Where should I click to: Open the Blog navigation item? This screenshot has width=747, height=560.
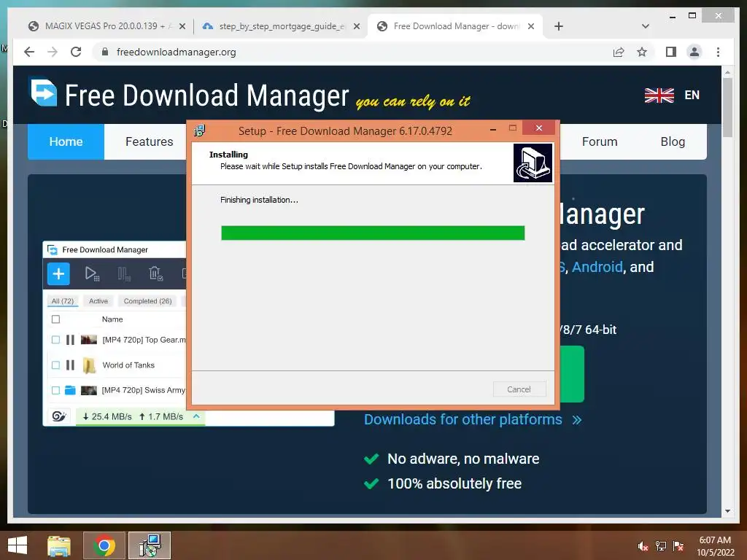coord(673,141)
